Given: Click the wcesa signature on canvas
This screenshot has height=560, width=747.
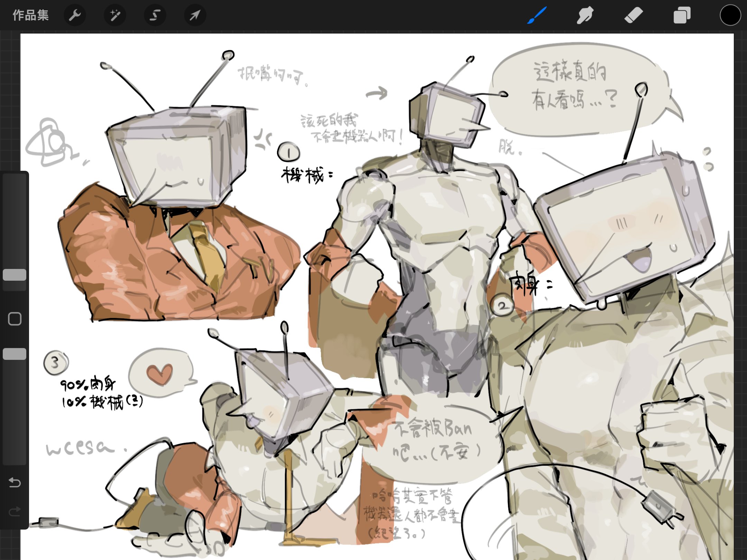Looking at the screenshot, I should [x=80, y=448].
